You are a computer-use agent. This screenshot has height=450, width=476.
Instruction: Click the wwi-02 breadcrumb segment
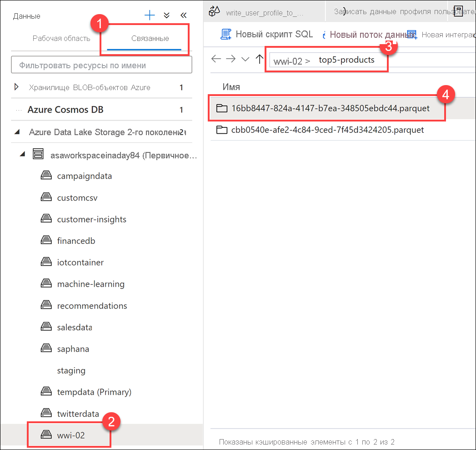tap(287, 61)
